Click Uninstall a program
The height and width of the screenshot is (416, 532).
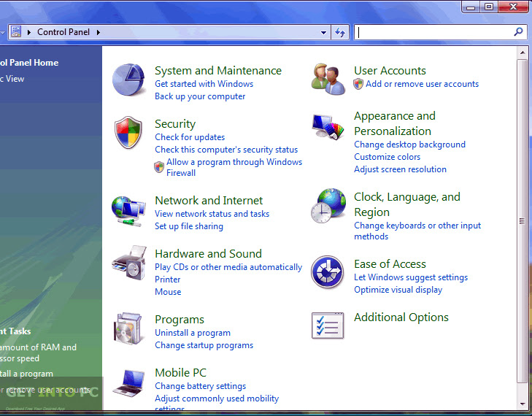[193, 333]
